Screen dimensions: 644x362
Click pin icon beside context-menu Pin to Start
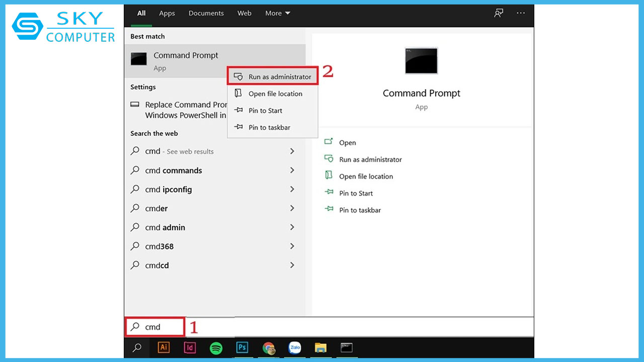[x=239, y=111]
